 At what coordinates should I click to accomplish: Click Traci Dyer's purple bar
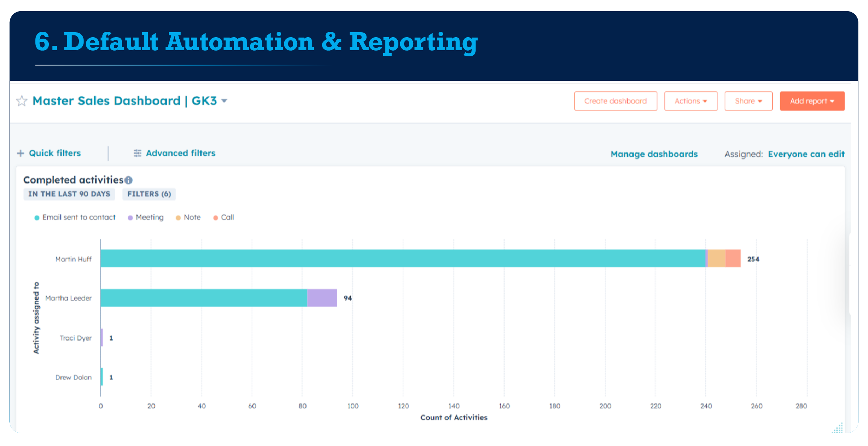[x=102, y=337]
